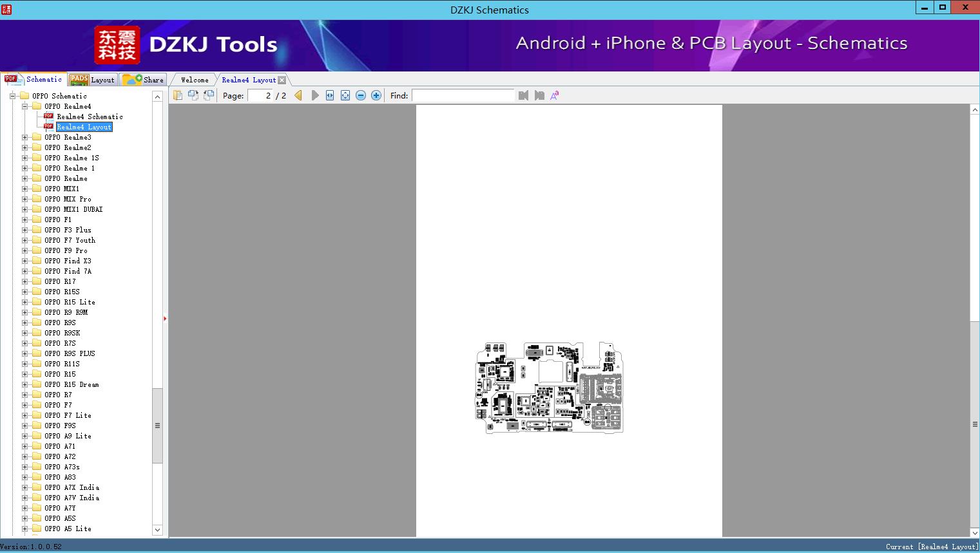Select OPPO R15 Lite tree item
This screenshot has width=980, height=553.
[70, 302]
